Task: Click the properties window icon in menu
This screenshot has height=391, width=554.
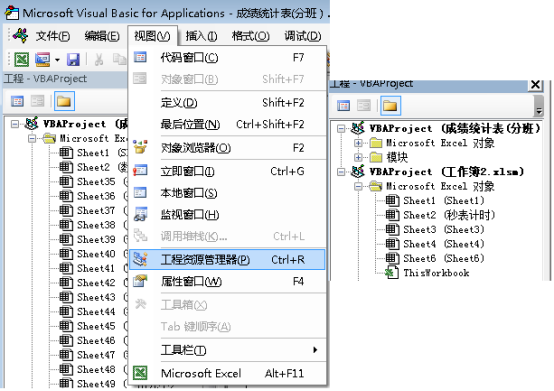Action: click(x=140, y=281)
